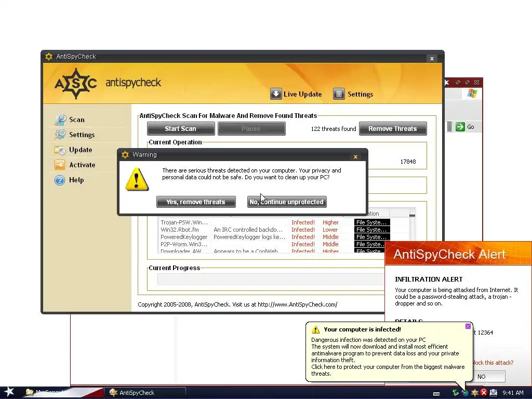The image size is (532, 399).
Task: Click the Go button in background browser
Action: [x=465, y=127]
